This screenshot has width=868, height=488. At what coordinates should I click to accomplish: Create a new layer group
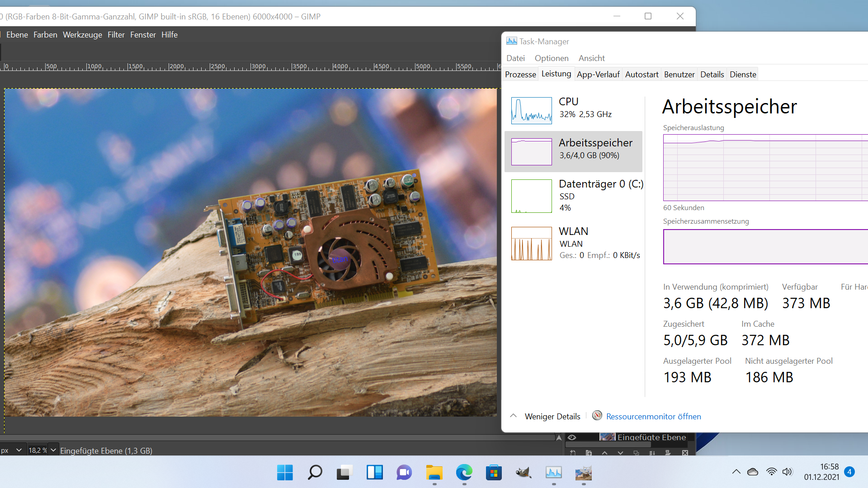[589, 453]
